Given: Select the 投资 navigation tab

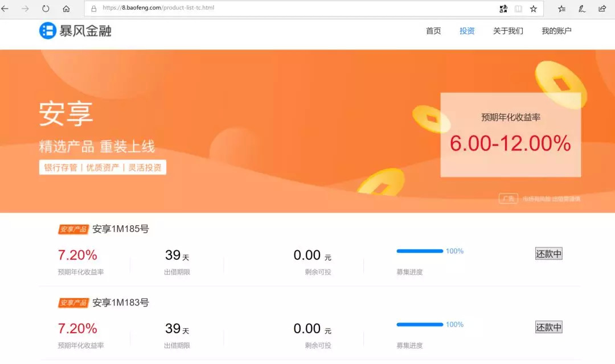Looking at the screenshot, I should coord(467,31).
